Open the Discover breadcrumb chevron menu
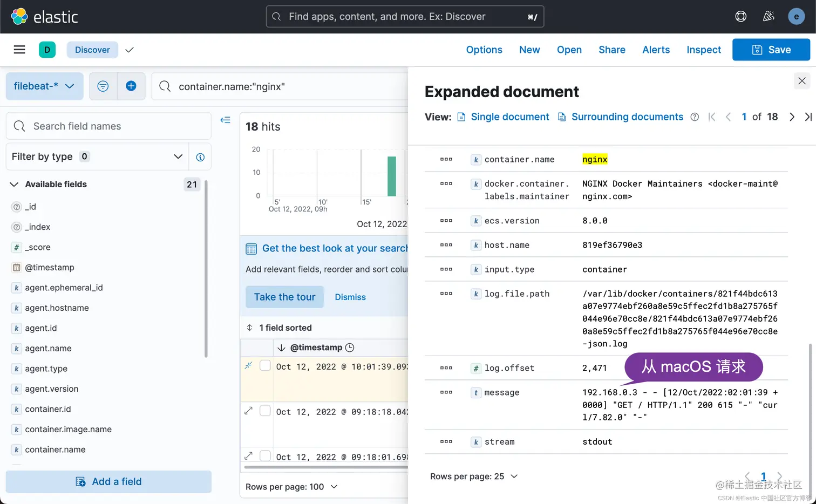Image resolution: width=816 pixels, height=504 pixels. 129,50
